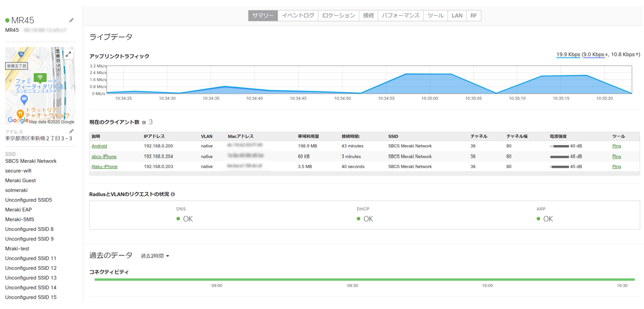Select Unconfigured SSID5 in the list

[28, 200]
